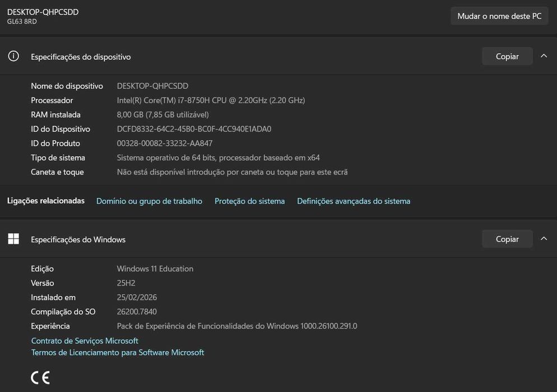Open Contrato de Serviços Microsoft link
The width and height of the screenshot is (557, 392).
(85, 340)
